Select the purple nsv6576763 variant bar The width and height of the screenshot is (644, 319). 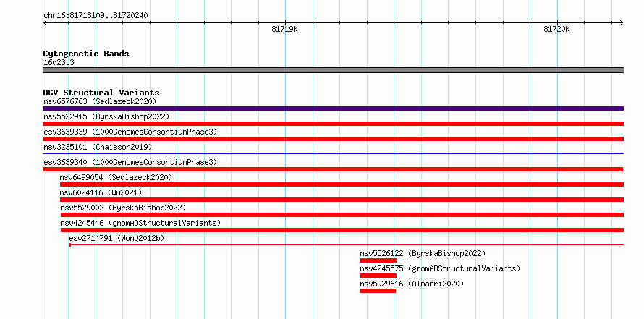pyautogui.click(x=333, y=109)
